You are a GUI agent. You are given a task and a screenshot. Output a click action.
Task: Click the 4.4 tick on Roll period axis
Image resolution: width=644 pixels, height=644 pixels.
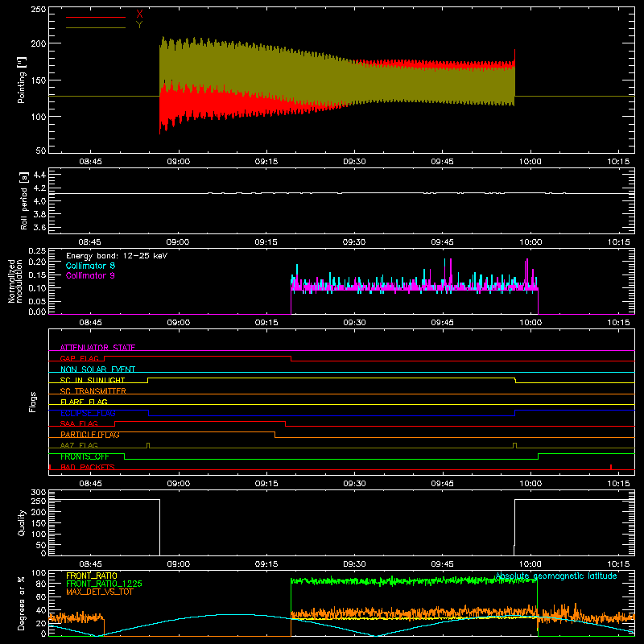pyautogui.click(x=39, y=175)
